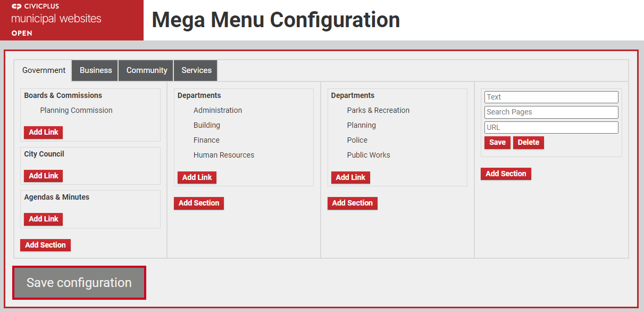Select the Community tab

coord(147,70)
